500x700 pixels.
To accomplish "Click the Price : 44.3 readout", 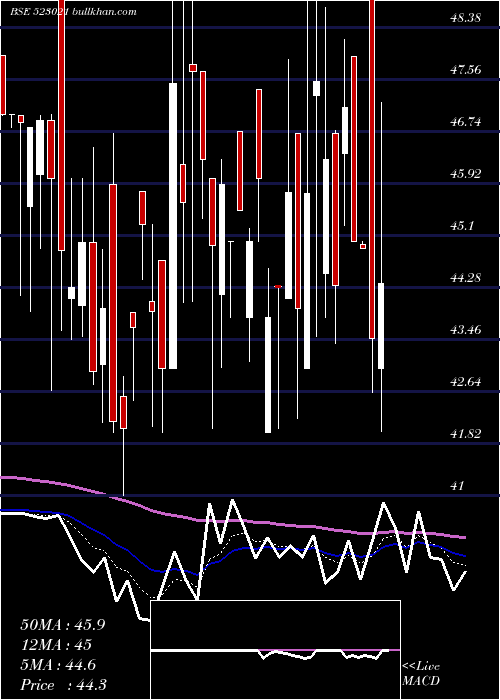I will pyautogui.click(x=63, y=685).
